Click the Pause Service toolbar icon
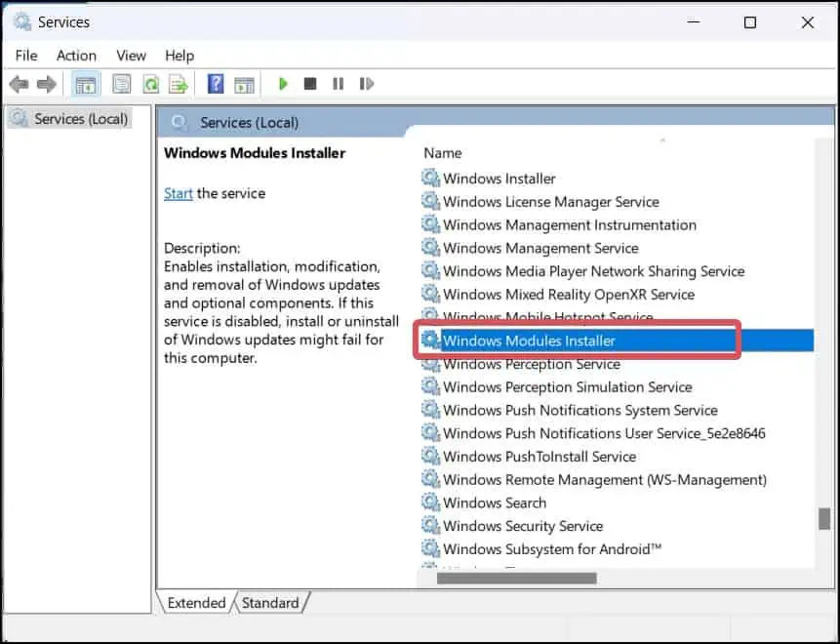 [x=338, y=84]
